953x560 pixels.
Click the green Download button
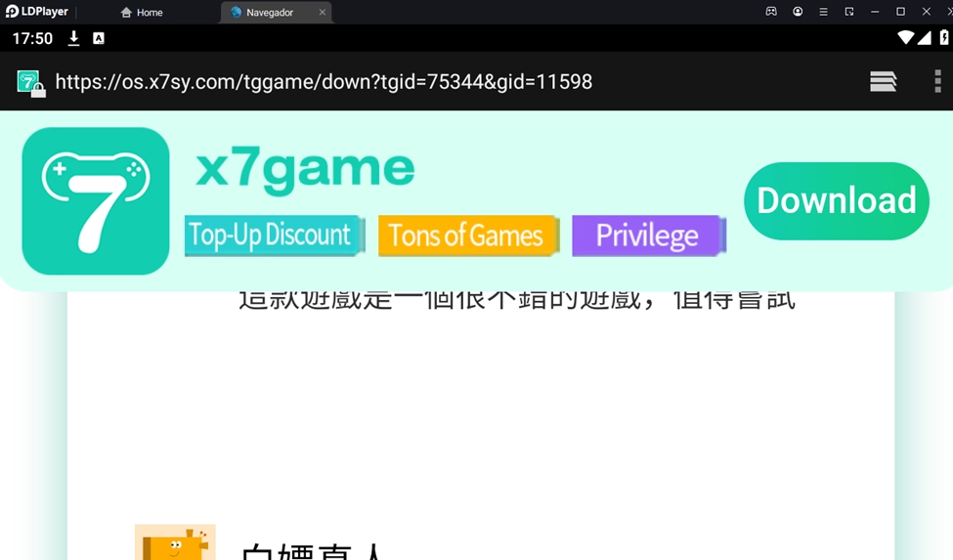(x=837, y=201)
